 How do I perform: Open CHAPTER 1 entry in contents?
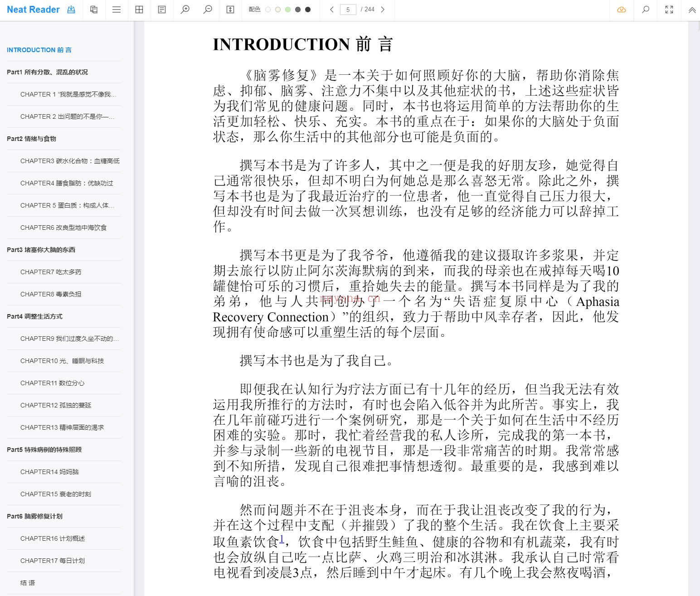pos(68,94)
